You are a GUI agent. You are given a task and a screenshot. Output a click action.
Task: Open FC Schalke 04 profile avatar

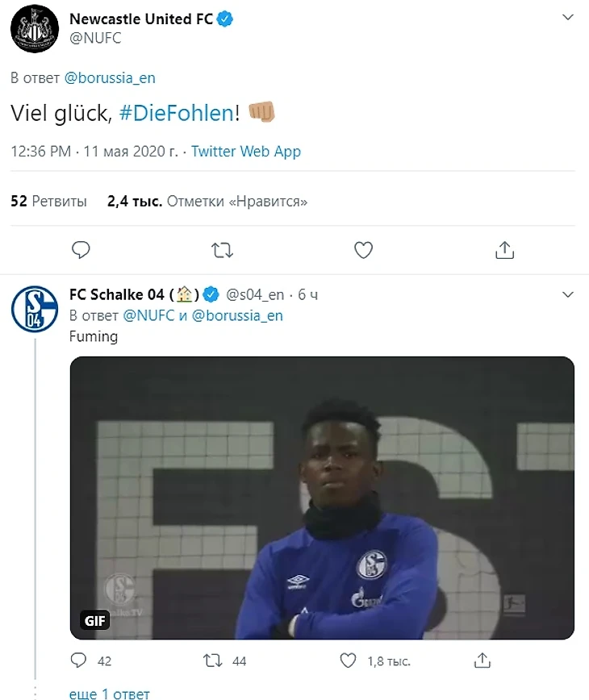(34, 309)
